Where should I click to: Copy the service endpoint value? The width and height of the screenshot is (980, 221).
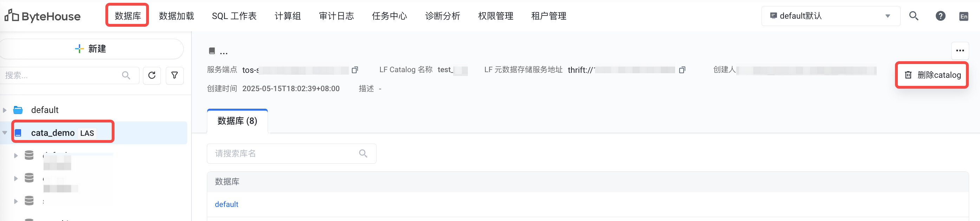click(x=354, y=70)
